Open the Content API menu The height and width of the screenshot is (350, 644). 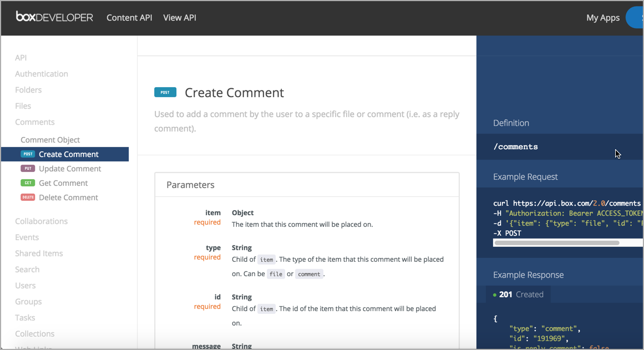pos(129,18)
